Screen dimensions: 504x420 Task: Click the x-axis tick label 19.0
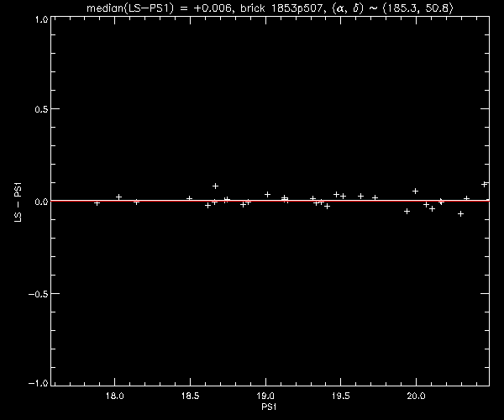tap(265, 396)
